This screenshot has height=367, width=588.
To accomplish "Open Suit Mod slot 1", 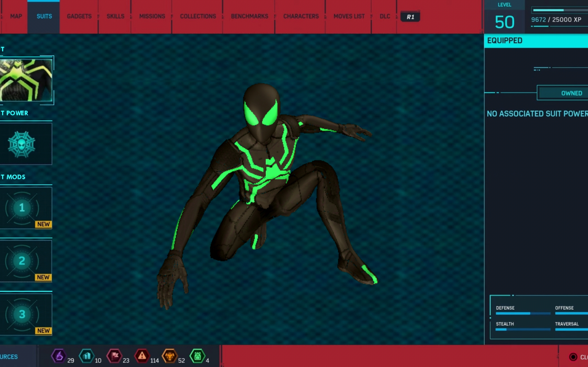I will [22, 208].
